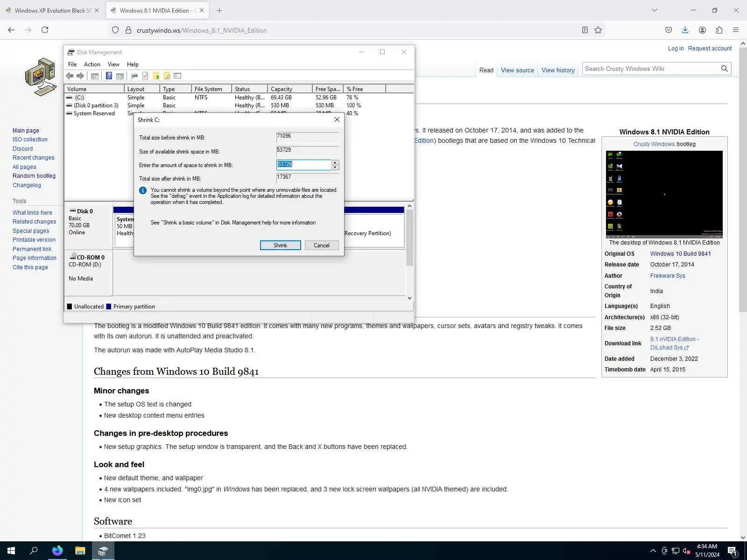Viewport: 747px width, 560px height.
Task: Select the View history wiki tab
Action: coord(558,70)
